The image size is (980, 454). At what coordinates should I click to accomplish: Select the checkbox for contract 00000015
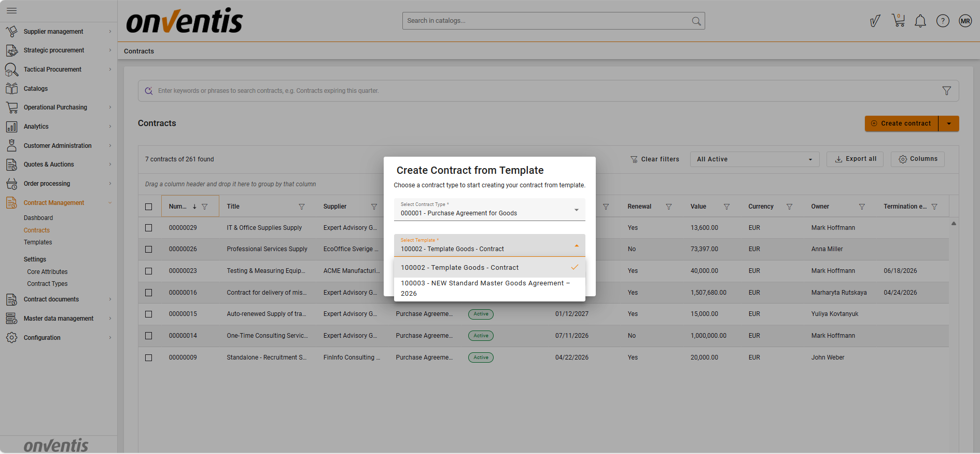pos(149,314)
